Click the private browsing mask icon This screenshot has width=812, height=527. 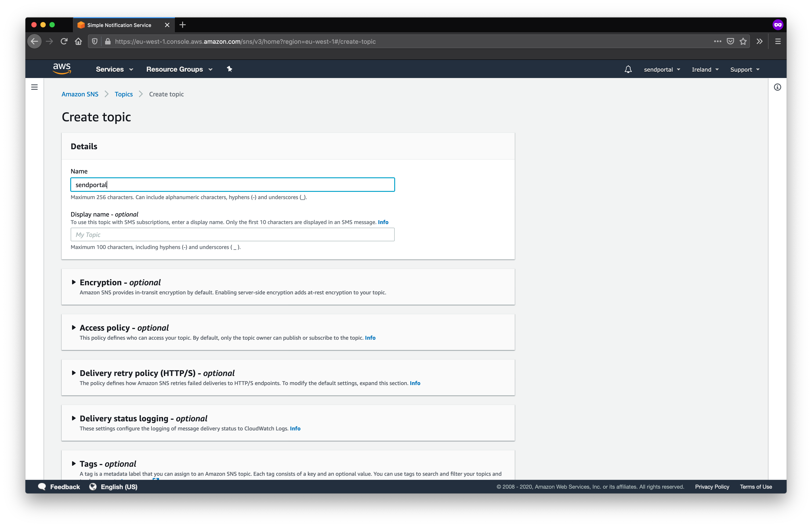778,24
